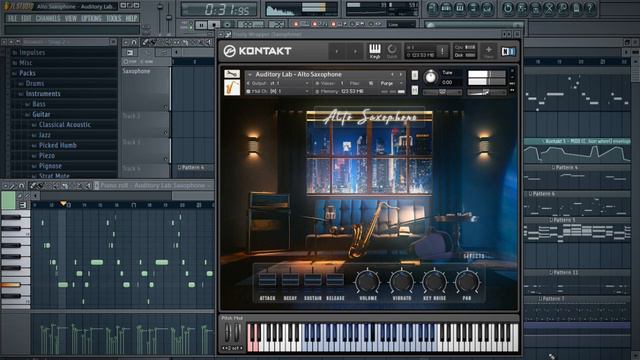Click the orange playhead marker in piano roll
The height and width of the screenshot is (360, 640).
[63, 203]
